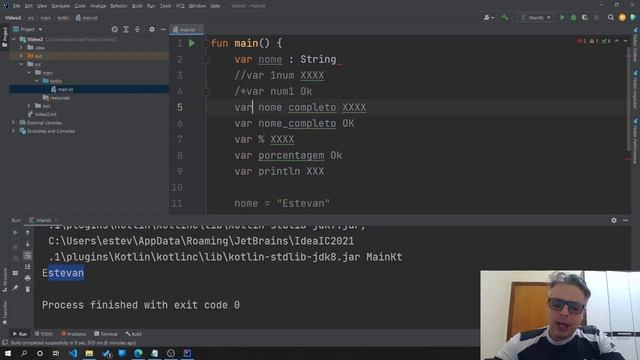Open the Build tool window tab
640x360 pixels.
(x=133, y=334)
